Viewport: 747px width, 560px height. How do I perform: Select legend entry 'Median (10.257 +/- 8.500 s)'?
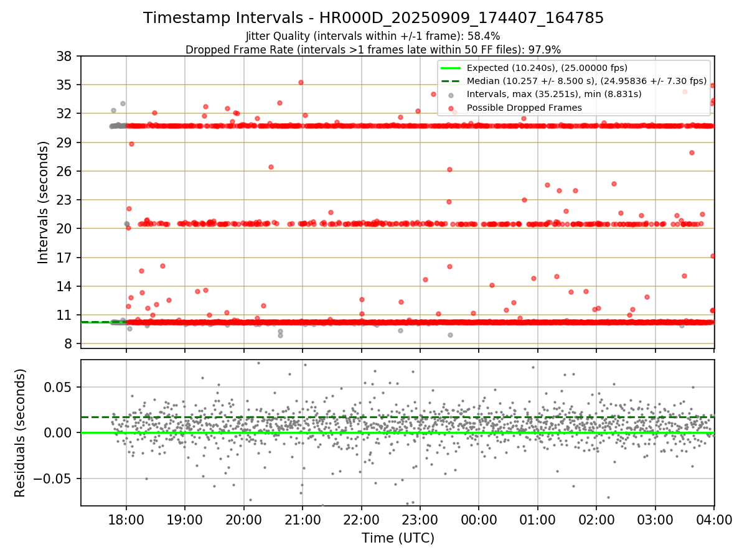click(587, 81)
